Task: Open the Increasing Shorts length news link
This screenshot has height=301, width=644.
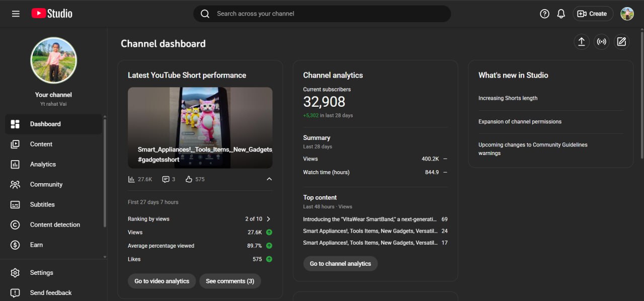Action: [508, 98]
